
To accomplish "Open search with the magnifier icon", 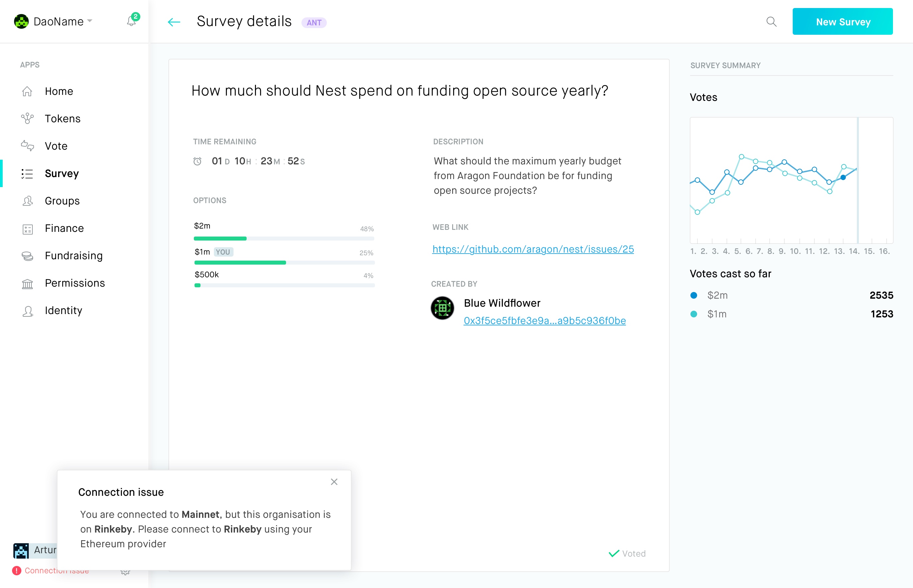I will click(771, 22).
